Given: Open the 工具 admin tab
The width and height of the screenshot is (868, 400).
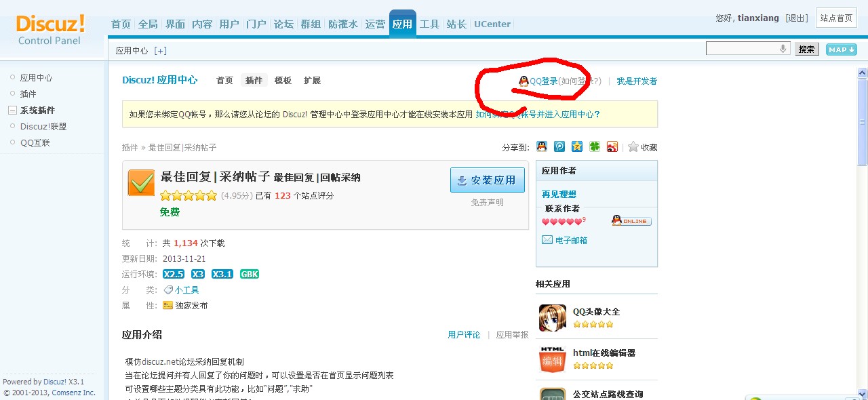Looking at the screenshot, I should coord(429,24).
